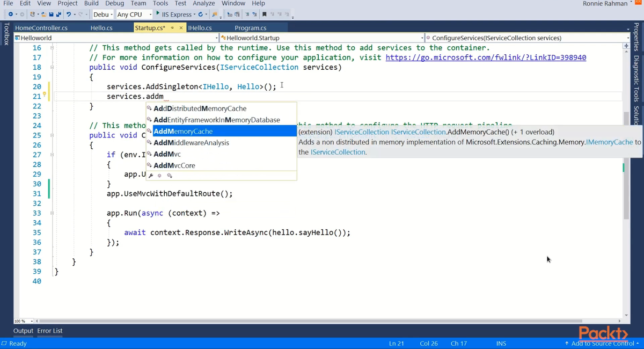Click Add to Source Control in status bar
The height and width of the screenshot is (349, 644).
602,344
